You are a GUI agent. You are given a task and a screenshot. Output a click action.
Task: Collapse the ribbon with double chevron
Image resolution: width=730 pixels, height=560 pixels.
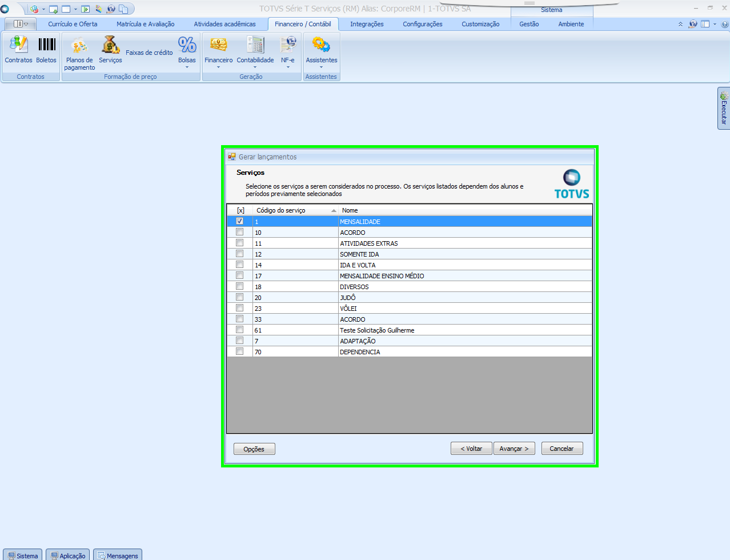(x=680, y=24)
